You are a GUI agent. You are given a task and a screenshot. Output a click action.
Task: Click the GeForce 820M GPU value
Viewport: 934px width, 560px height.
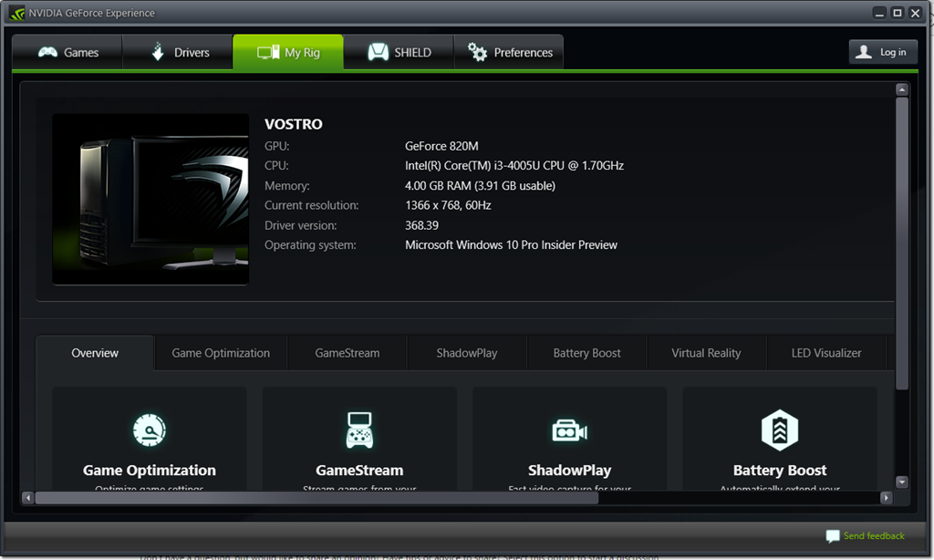(441, 146)
